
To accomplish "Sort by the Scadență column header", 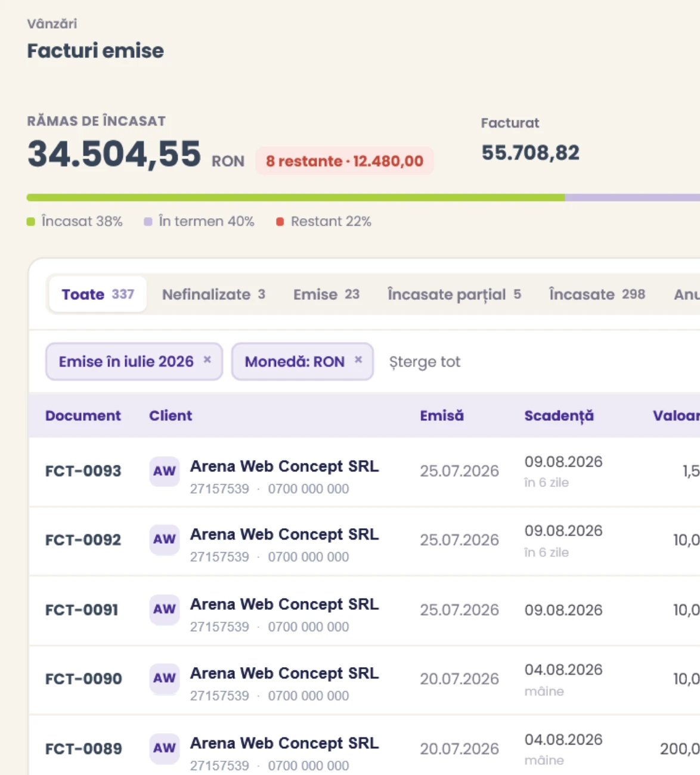I will (x=559, y=416).
